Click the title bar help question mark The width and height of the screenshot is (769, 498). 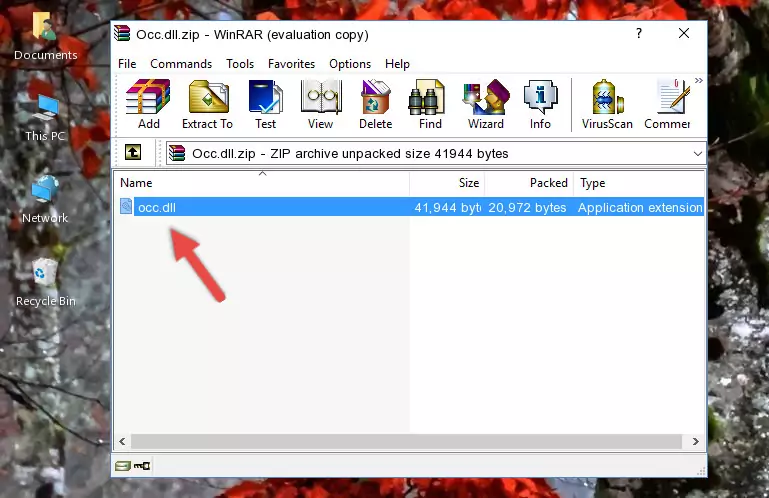639,33
